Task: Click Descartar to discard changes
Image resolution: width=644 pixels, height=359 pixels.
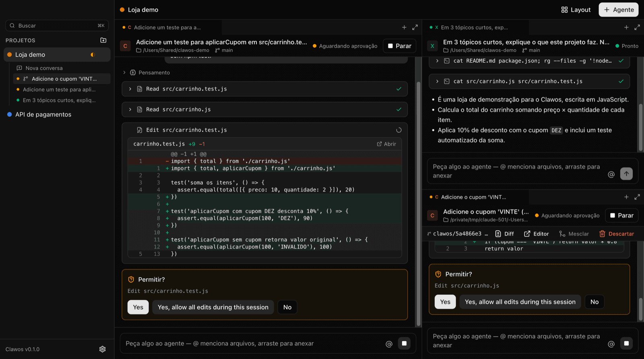Action: [617, 234]
